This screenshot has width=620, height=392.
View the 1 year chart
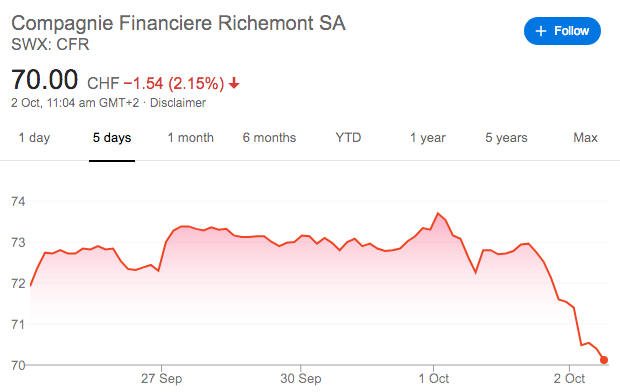click(x=427, y=138)
